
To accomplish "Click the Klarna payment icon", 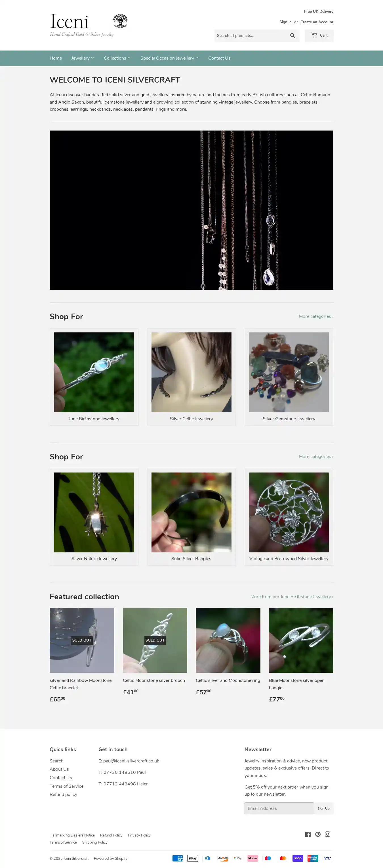I will pos(253,858).
